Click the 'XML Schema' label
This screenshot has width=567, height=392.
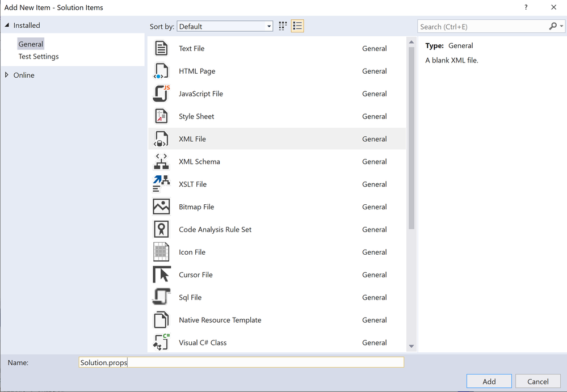point(199,162)
